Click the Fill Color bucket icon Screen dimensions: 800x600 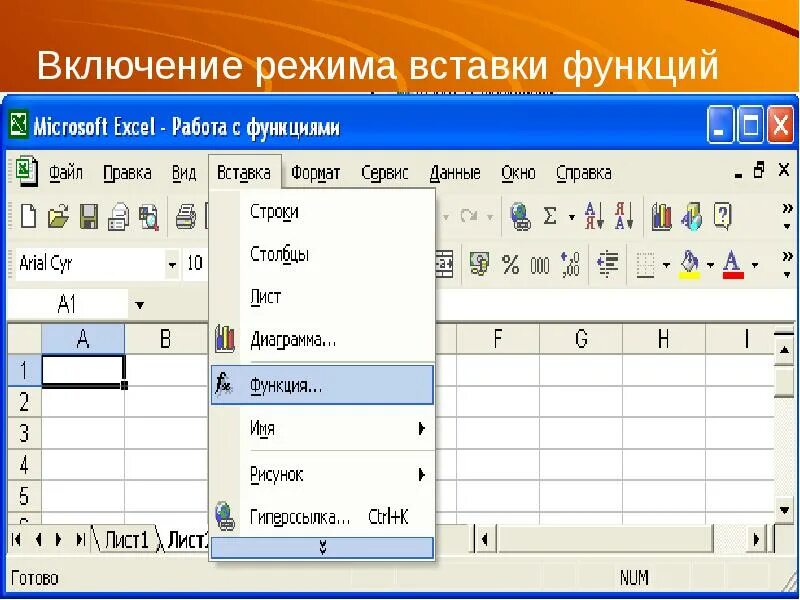click(690, 264)
